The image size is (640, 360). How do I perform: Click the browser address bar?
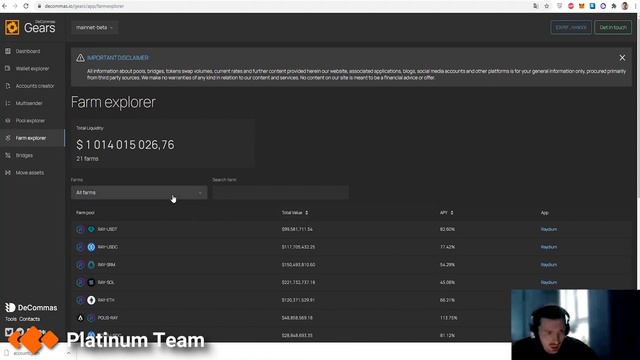coord(282,6)
